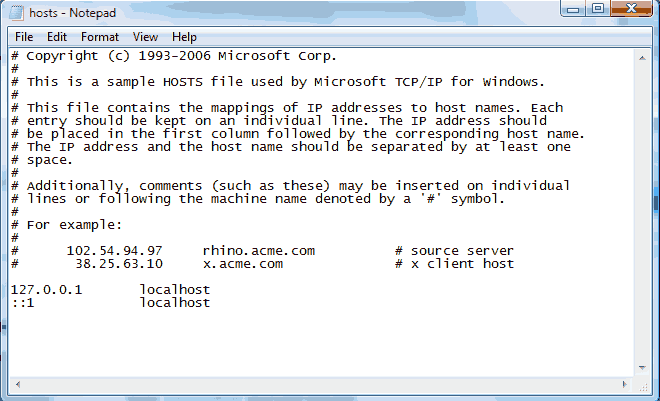Click the horizontal scrollbar left arrow
The image size is (660, 401).
tap(18, 384)
